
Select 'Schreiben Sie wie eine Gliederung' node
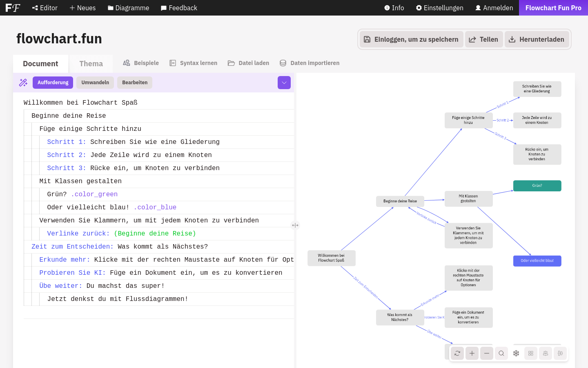coord(537,89)
